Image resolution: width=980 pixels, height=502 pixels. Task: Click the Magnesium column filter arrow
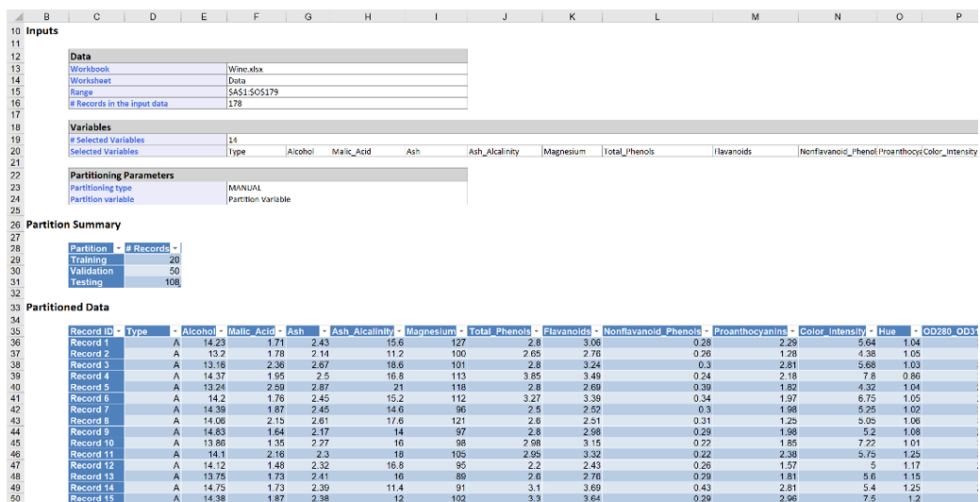461,331
